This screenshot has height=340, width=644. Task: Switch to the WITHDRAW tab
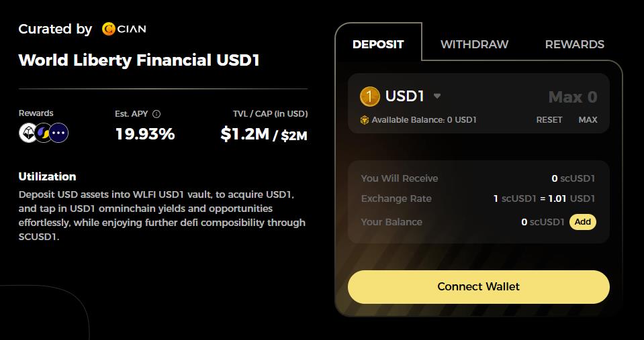point(474,44)
